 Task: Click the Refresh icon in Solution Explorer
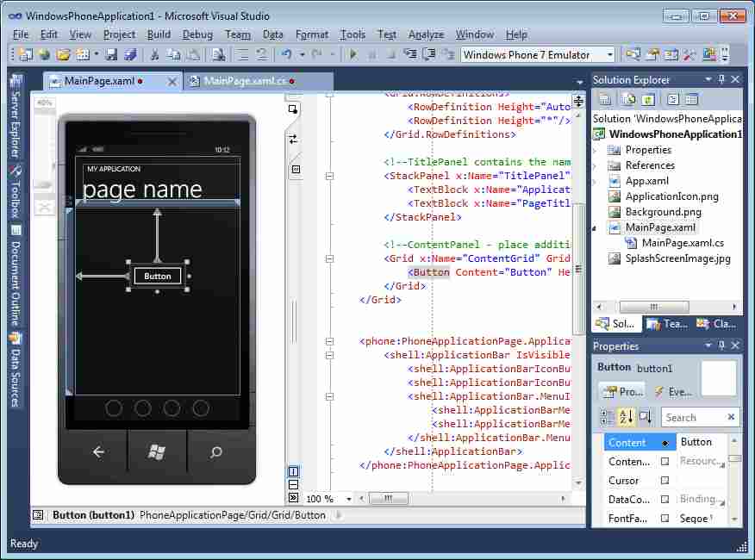click(x=647, y=100)
